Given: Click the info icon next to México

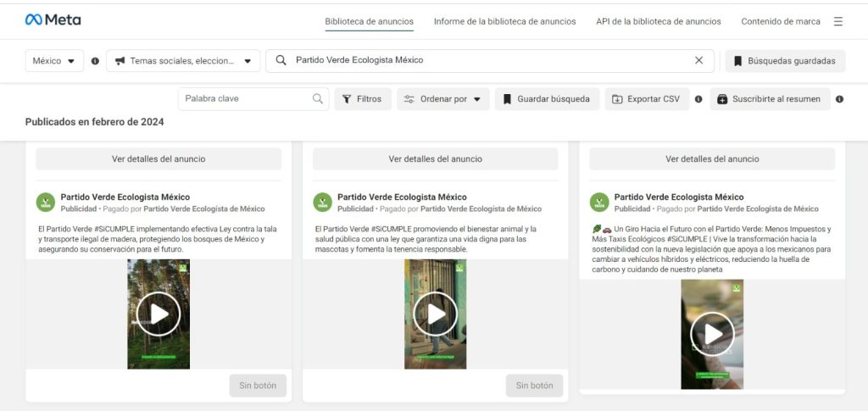Looking at the screenshot, I should [95, 61].
